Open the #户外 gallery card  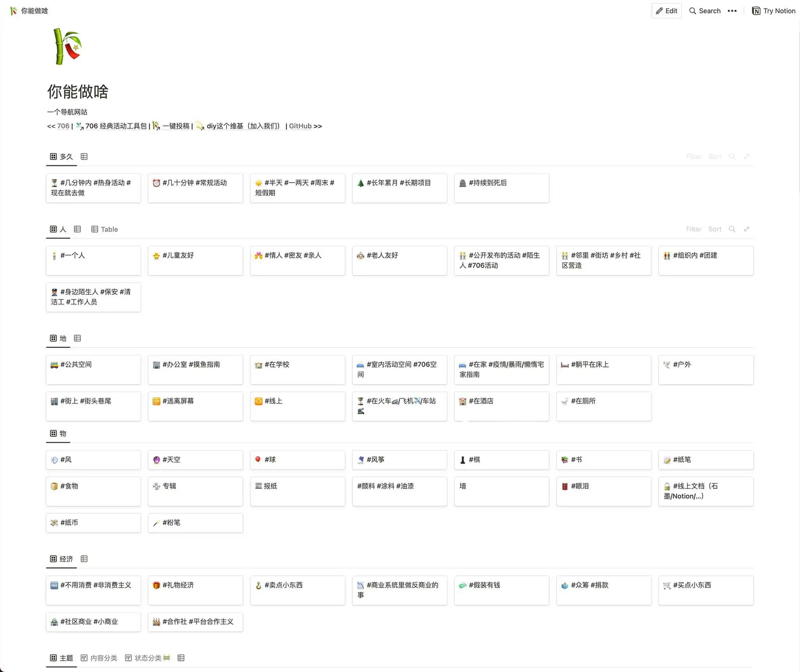click(x=705, y=369)
